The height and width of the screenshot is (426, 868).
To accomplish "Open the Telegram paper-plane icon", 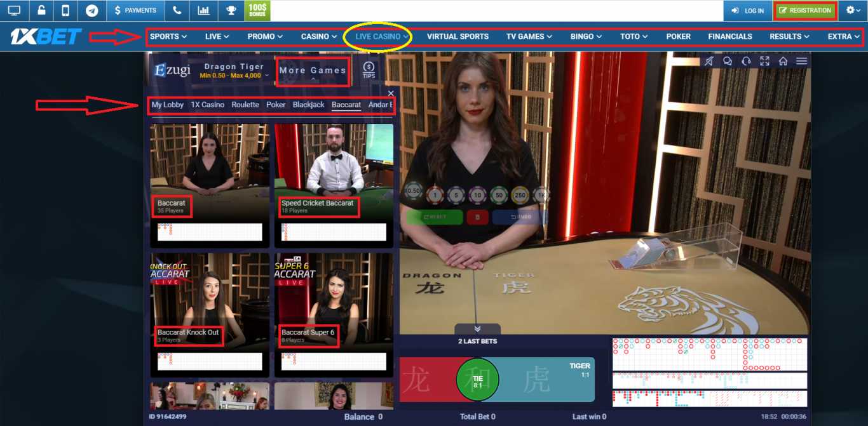I will (92, 10).
